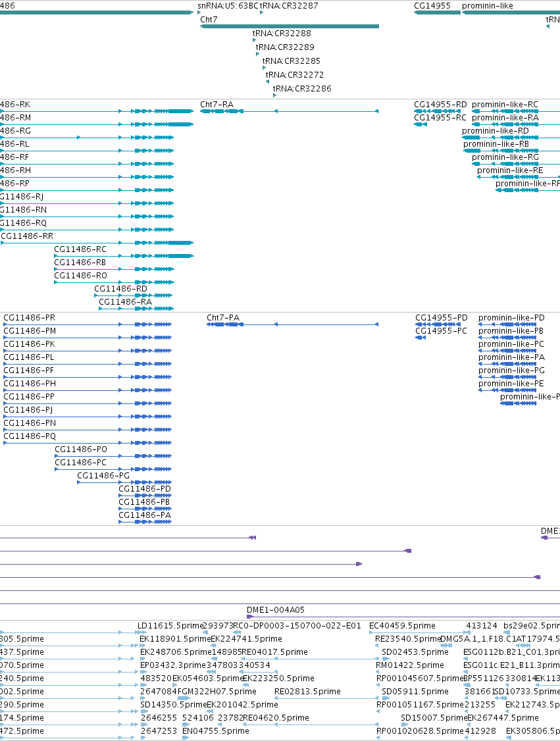Viewport: 560px width, 741px height.
Task: Click the CG14955-RD transcript label
Action: click(440, 105)
